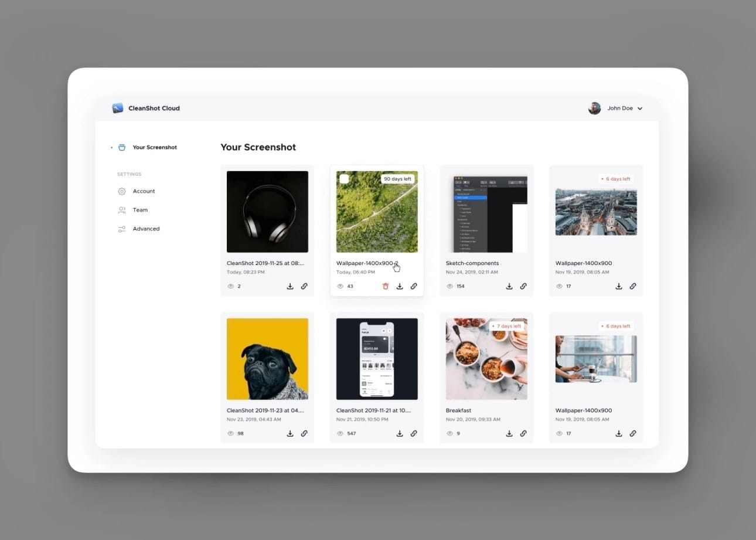The width and height of the screenshot is (756, 540).
Task: Open Advanced settings in the sidebar
Action: coord(146,229)
